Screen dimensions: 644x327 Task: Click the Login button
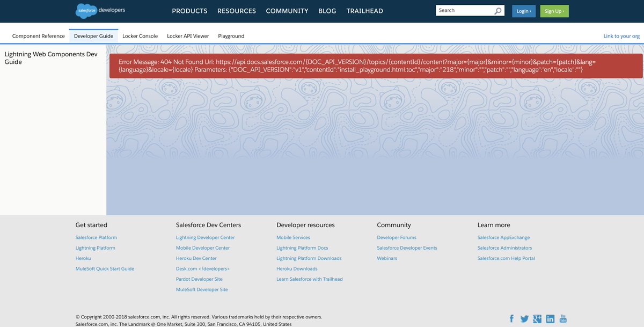(x=524, y=11)
